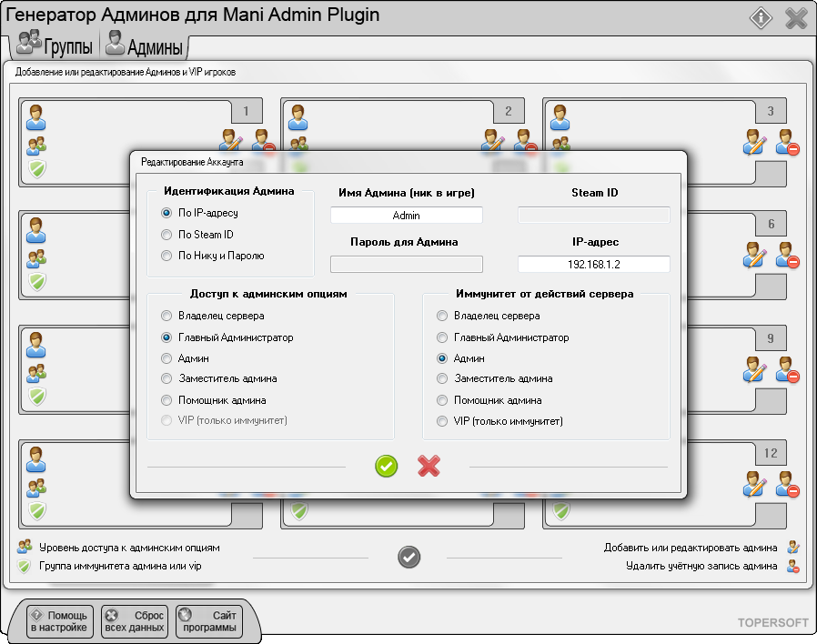817x644 pixels.
Task: Click user avatar in the bottom-left admin slot
Action: pos(36,459)
